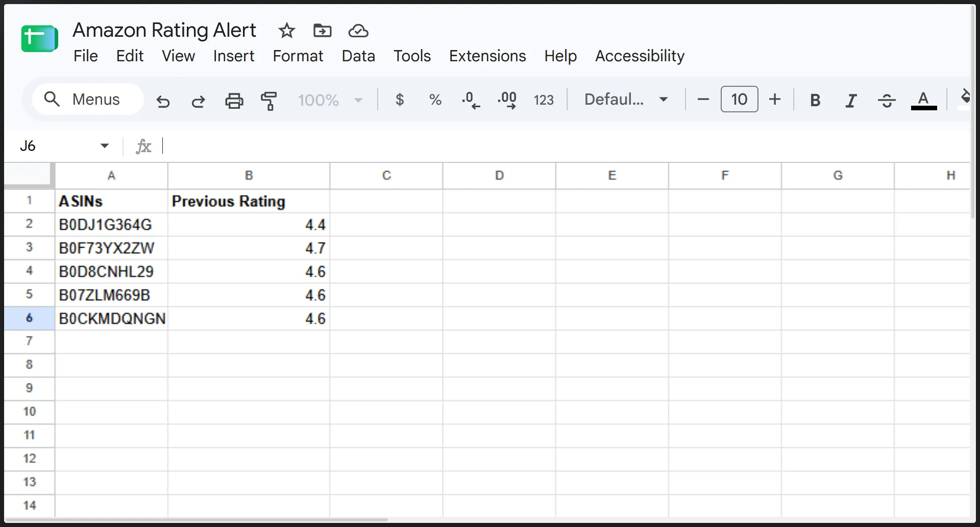
Task: Select cell containing B0DJ1G364G
Action: [x=111, y=225]
